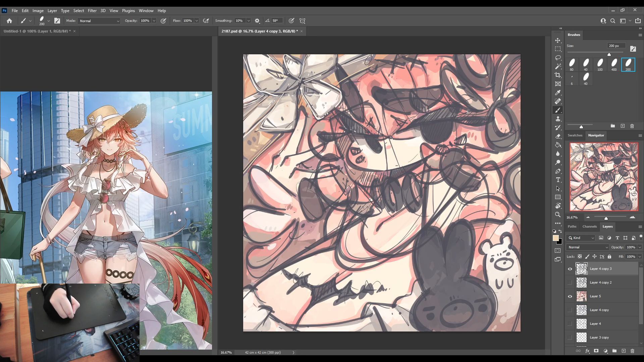
Task: Select the Blur tool
Action: tap(558, 154)
